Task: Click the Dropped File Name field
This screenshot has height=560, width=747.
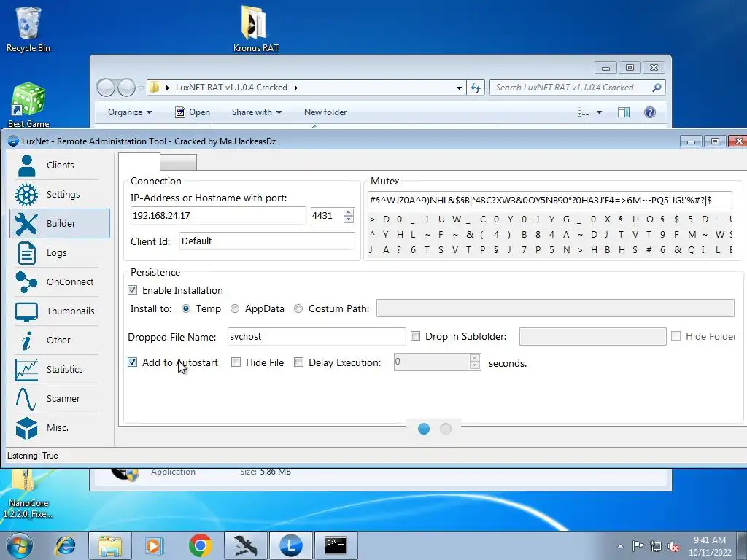Action: point(317,336)
